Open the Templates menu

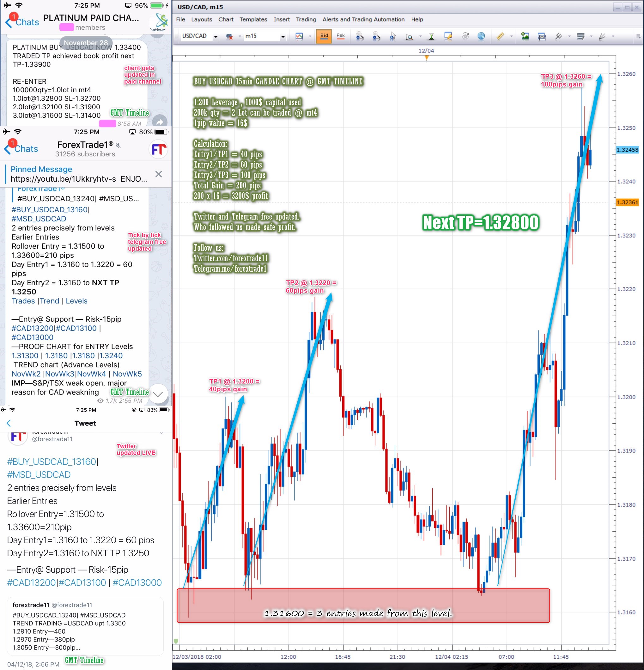pyautogui.click(x=253, y=20)
